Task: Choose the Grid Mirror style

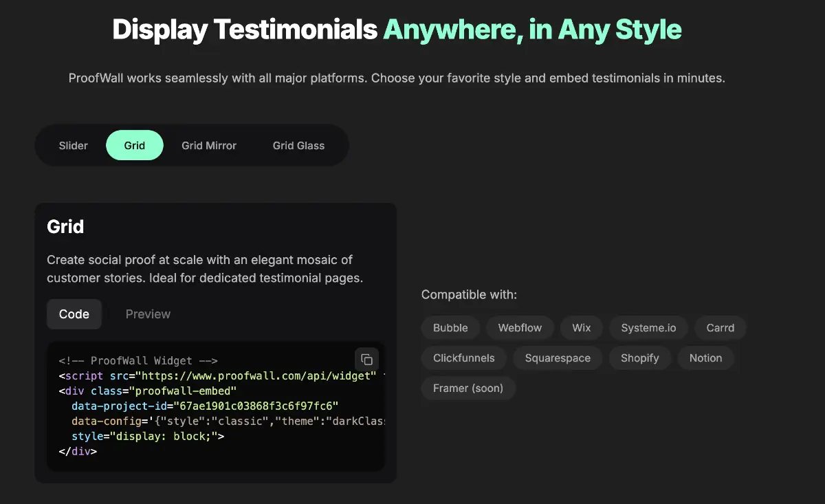Action: pos(209,146)
